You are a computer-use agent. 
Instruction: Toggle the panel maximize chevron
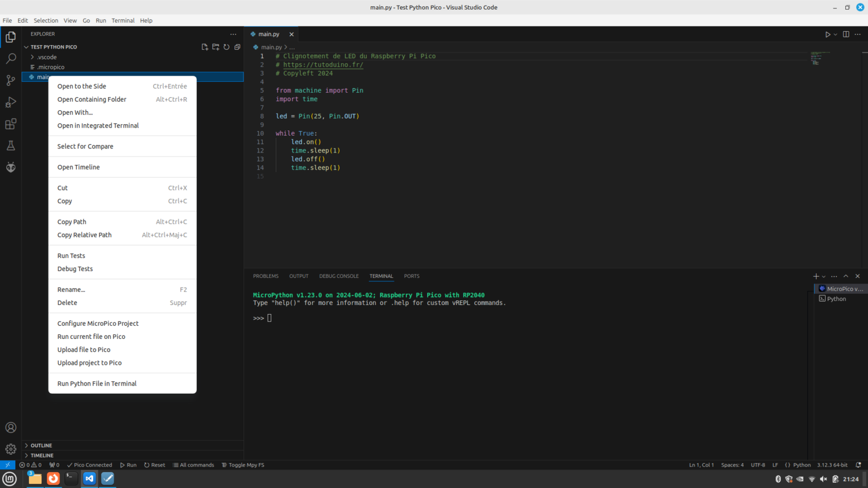coord(846,276)
